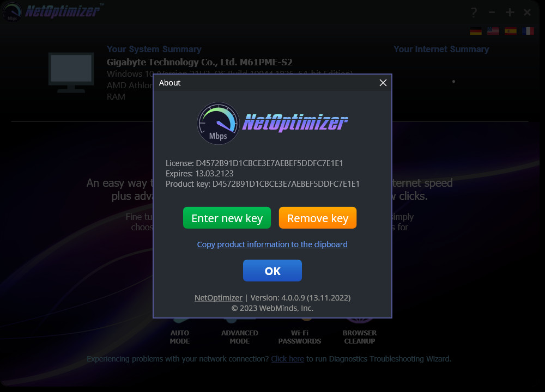Open Wi-Fi PASSWORDS in main window
The image size is (545, 392).
pos(300,337)
